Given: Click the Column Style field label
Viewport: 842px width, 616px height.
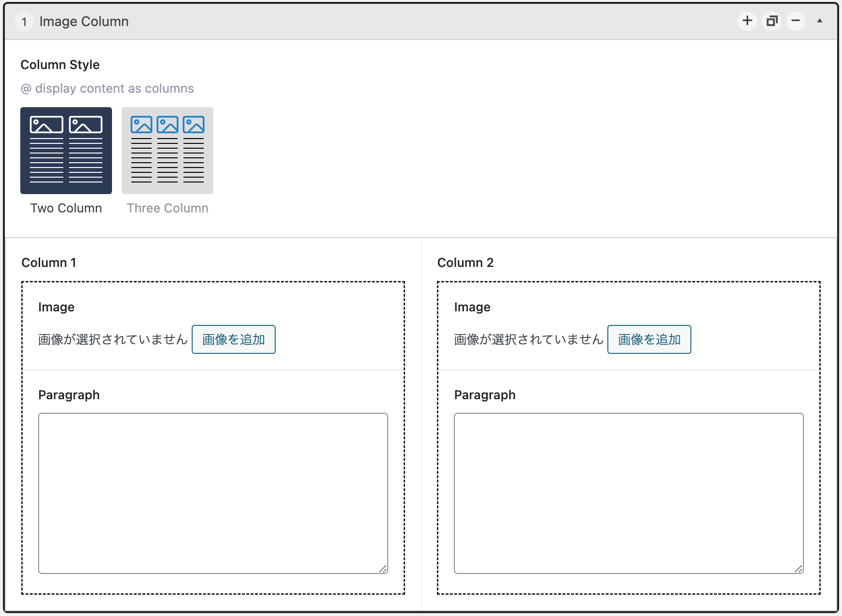Looking at the screenshot, I should [60, 65].
